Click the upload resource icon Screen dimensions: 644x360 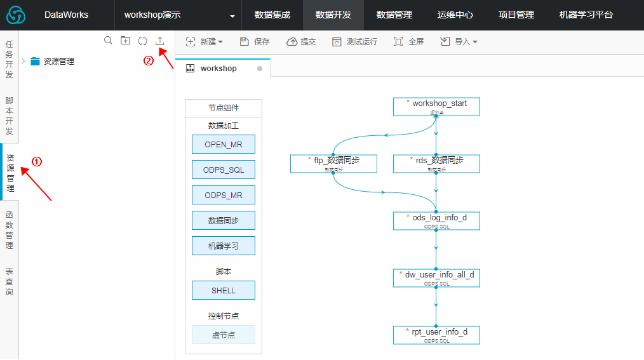[160, 41]
